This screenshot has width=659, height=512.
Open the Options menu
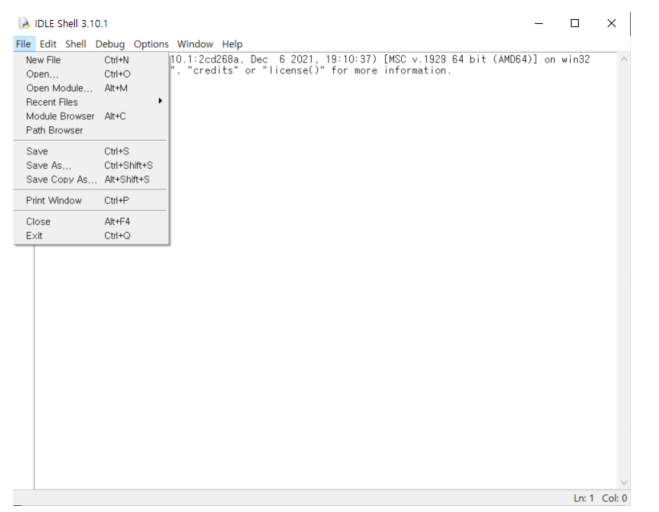[151, 44]
